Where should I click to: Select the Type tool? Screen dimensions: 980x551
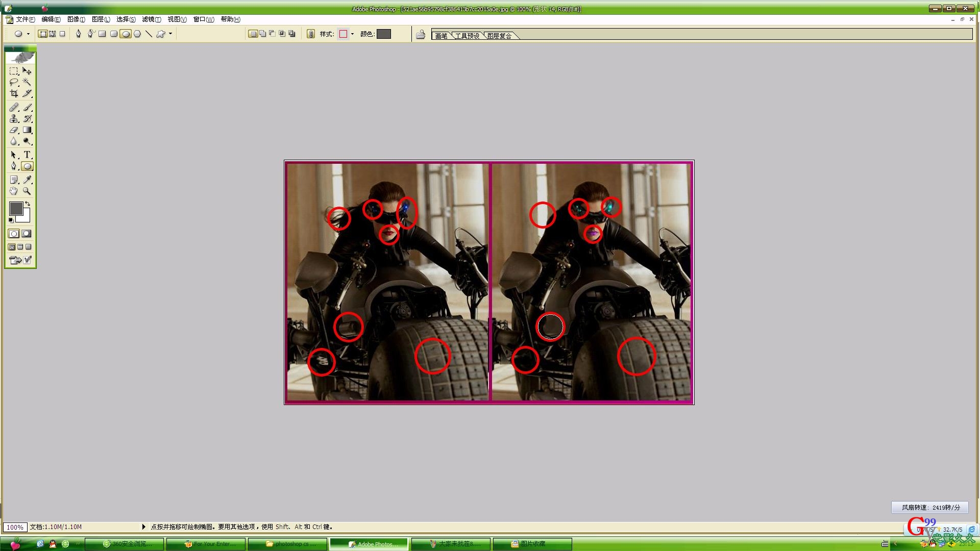tap(27, 155)
